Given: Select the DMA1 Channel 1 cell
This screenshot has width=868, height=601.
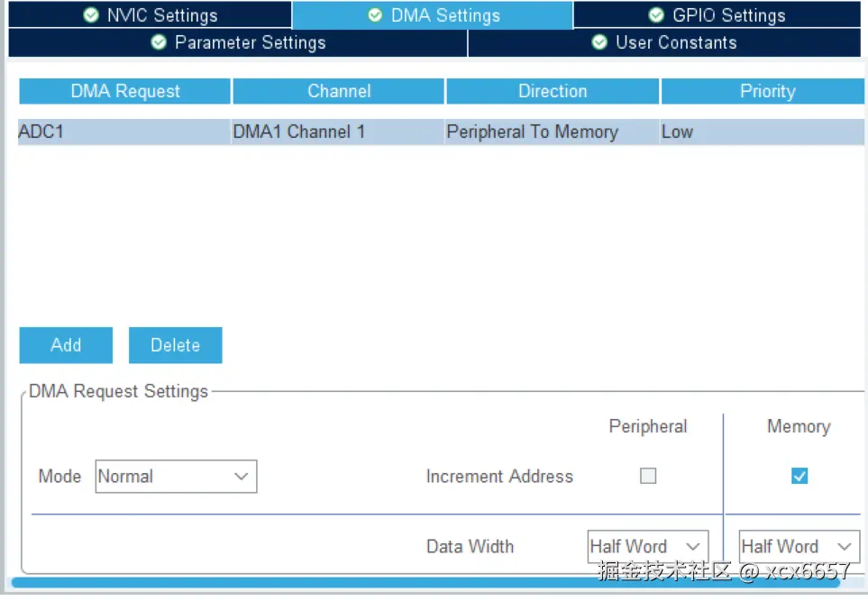Looking at the screenshot, I should (x=338, y=132).
